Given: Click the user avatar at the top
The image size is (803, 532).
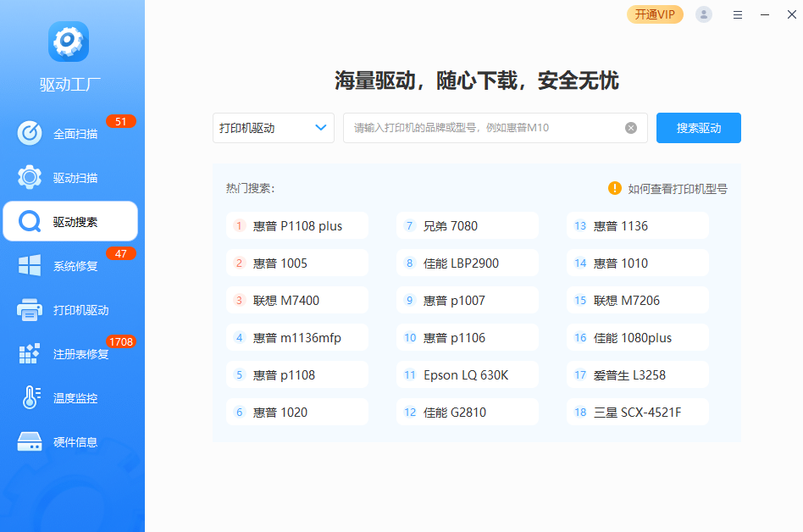Looking at the screenshot, I should (x=703, y=14).
